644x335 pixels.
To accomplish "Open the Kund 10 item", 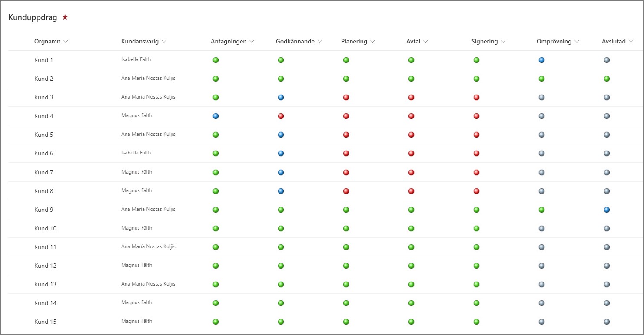I will [45, 228].
